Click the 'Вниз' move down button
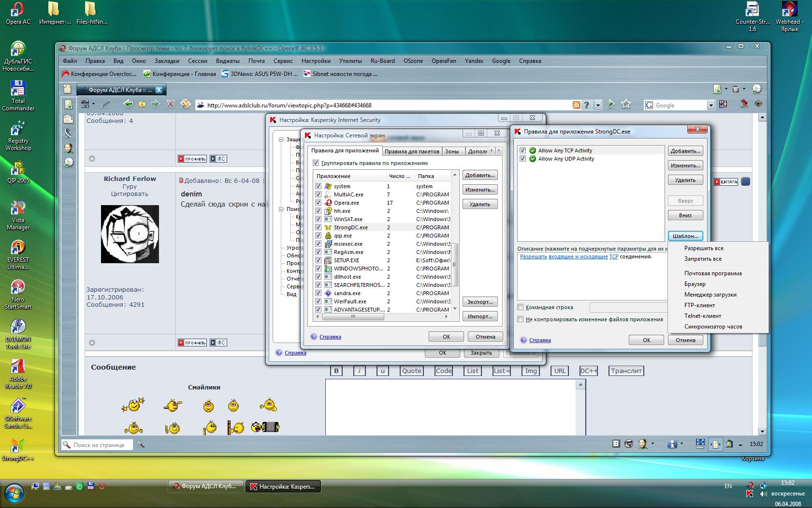 click(x=685, y=215)
